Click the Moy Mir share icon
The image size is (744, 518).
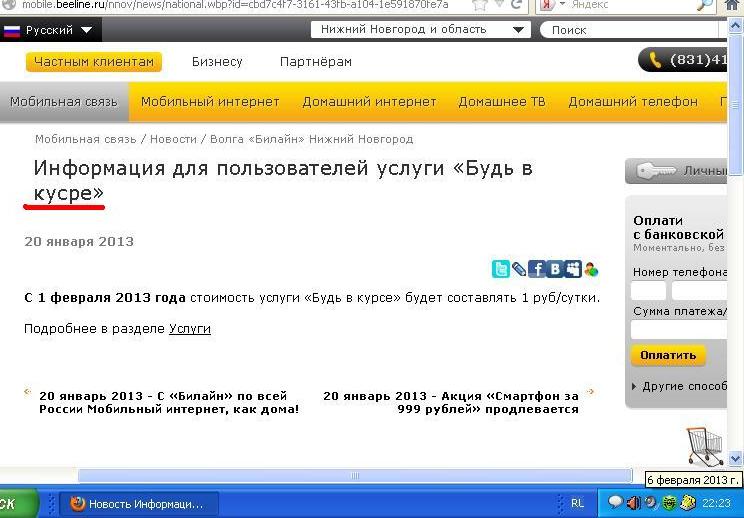573,269
